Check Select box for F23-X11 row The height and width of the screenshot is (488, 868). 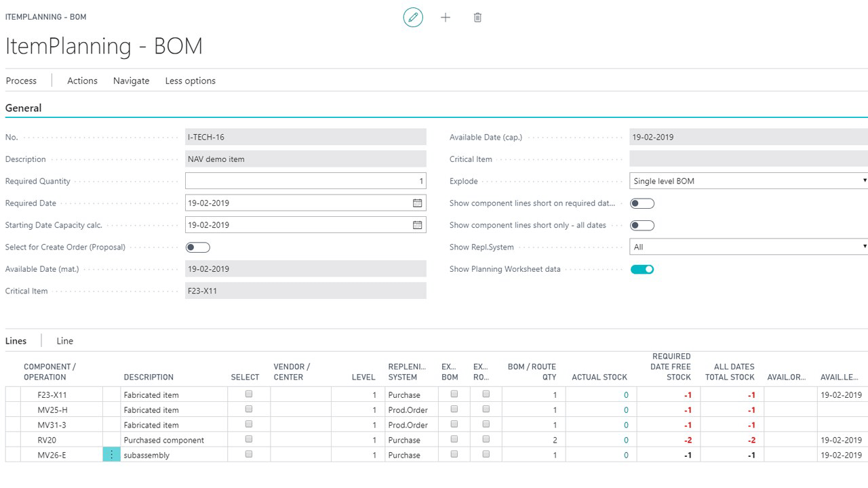[249, 394]
